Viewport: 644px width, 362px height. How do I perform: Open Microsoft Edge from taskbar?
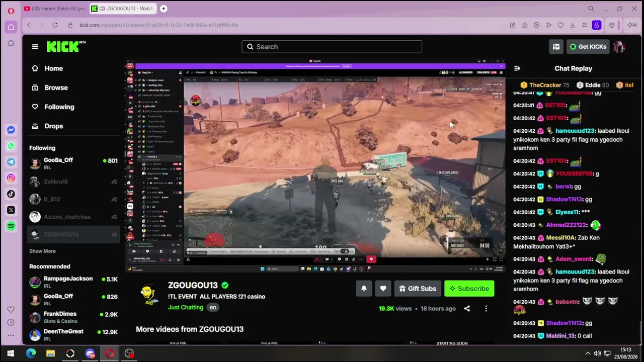click(x=31, y=353)
